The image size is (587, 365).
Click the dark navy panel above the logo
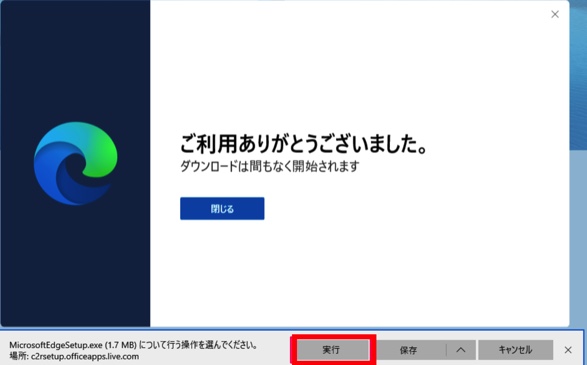point(75,60)
